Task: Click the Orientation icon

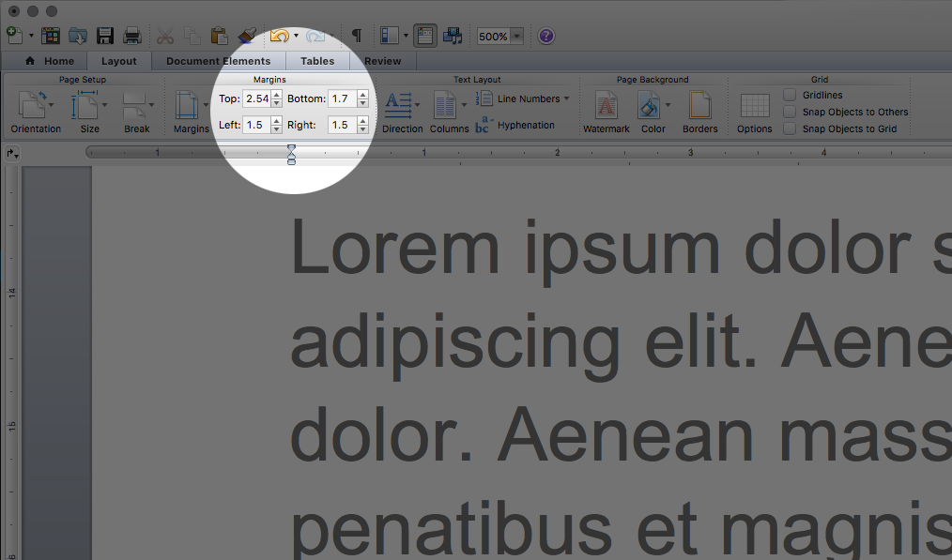Action: click(32, 104)
